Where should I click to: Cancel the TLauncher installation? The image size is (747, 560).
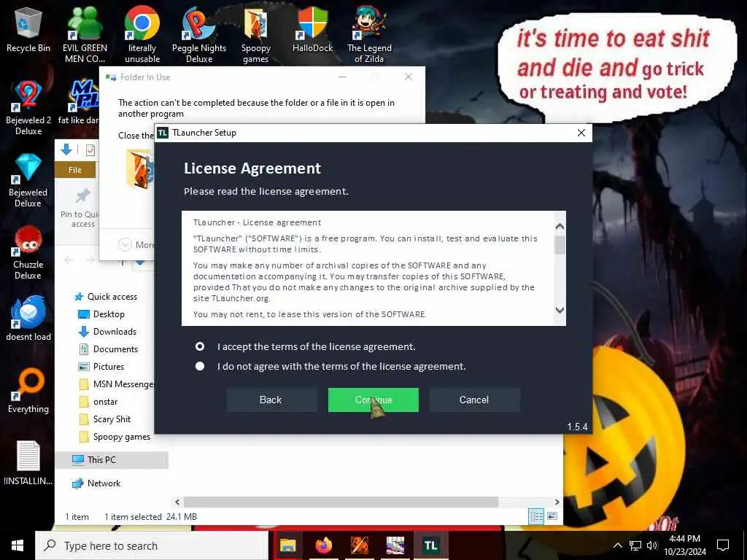[474, 400]
